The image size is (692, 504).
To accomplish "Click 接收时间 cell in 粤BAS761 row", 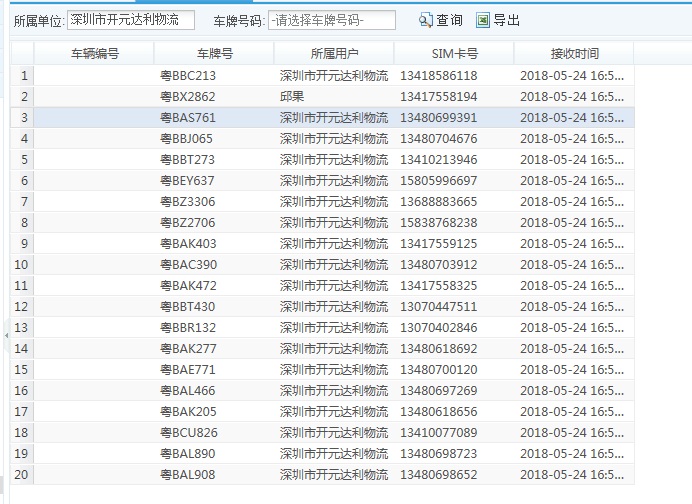I will coord(574,118).
